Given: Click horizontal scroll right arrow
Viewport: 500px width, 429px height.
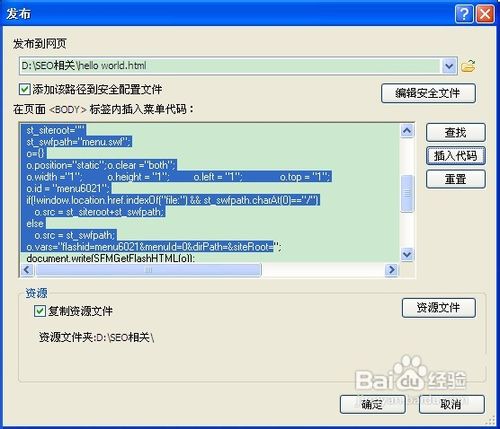Looking at the screenshot, I should pyautogui.click(x=392, y=270).
